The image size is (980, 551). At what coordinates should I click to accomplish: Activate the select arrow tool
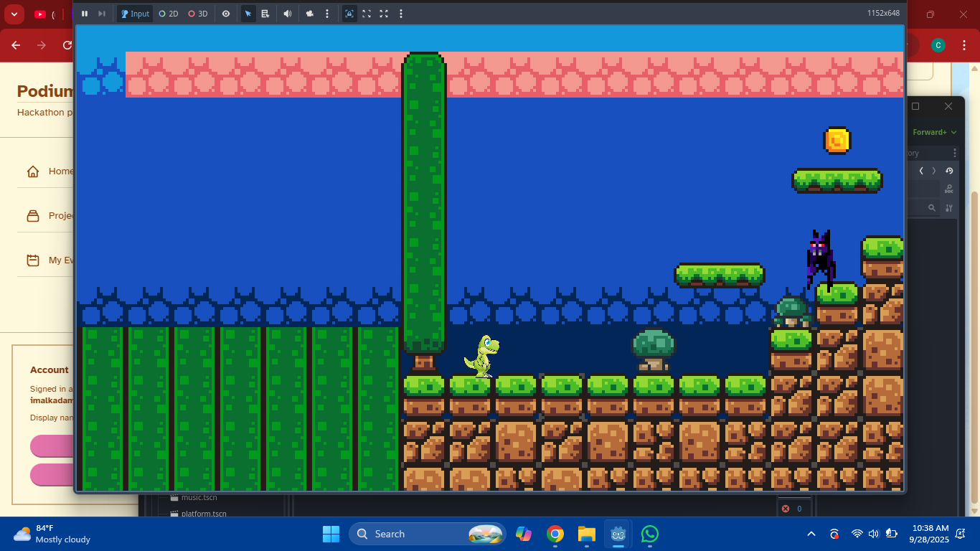pos(248,14)
